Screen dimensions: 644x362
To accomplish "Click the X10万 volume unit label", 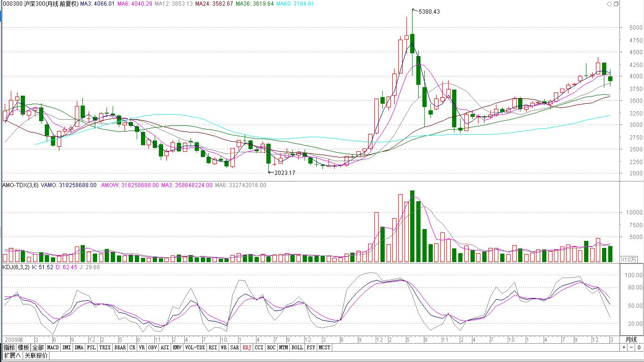I will point(628,259).
